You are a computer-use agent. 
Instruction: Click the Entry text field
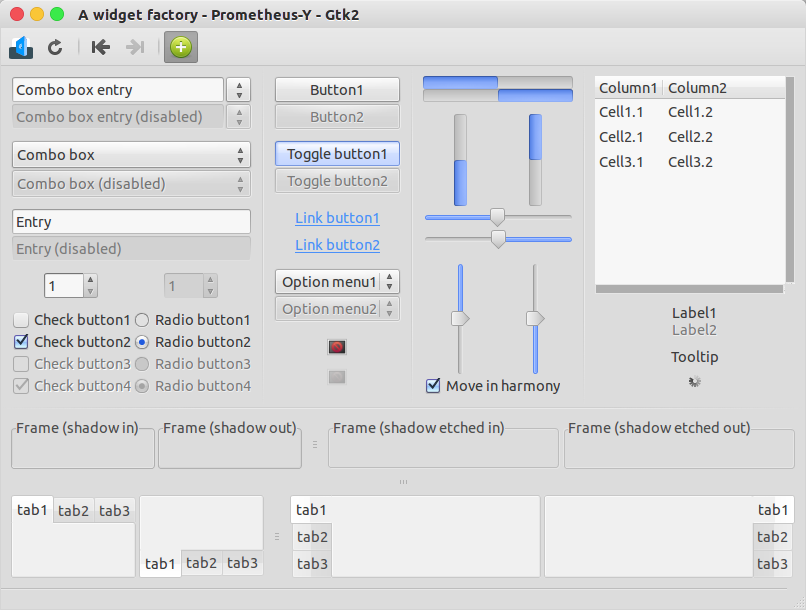click(131, 222)
